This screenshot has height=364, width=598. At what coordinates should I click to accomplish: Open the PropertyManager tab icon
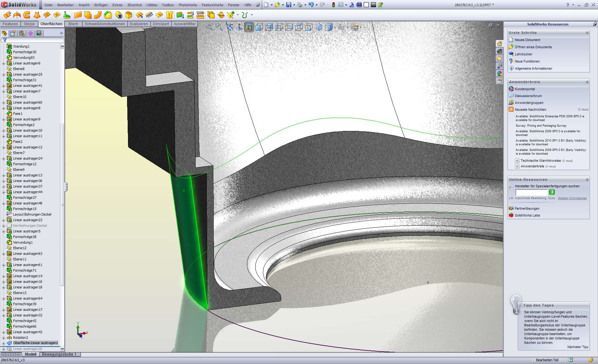pos(13,33)
